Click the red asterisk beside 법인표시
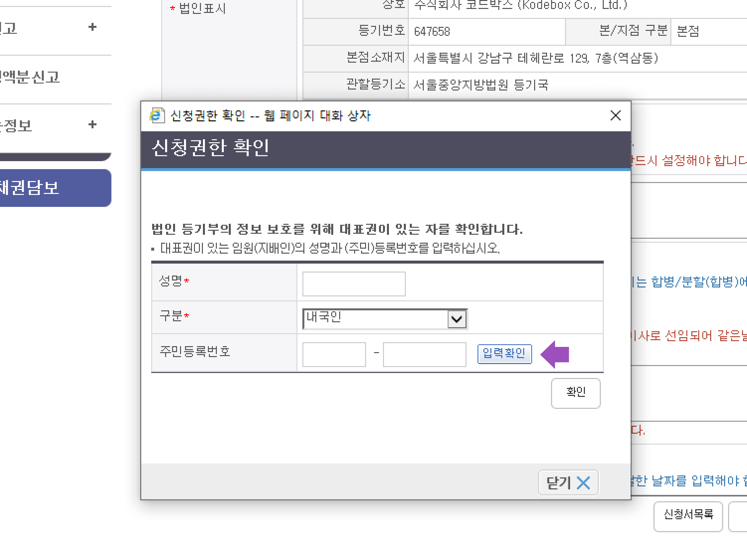Screen dimensions: 747x560 (172, 7)
